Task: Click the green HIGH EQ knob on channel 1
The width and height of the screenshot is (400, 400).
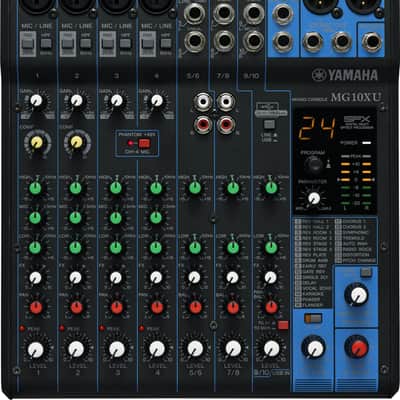Action: pyautogui.click(x=35, y=188)
